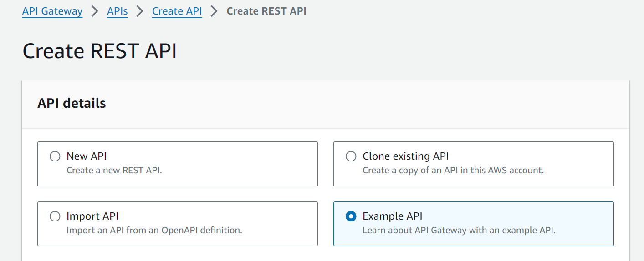Click the selected Example API radio button

[x=351, y=216]
